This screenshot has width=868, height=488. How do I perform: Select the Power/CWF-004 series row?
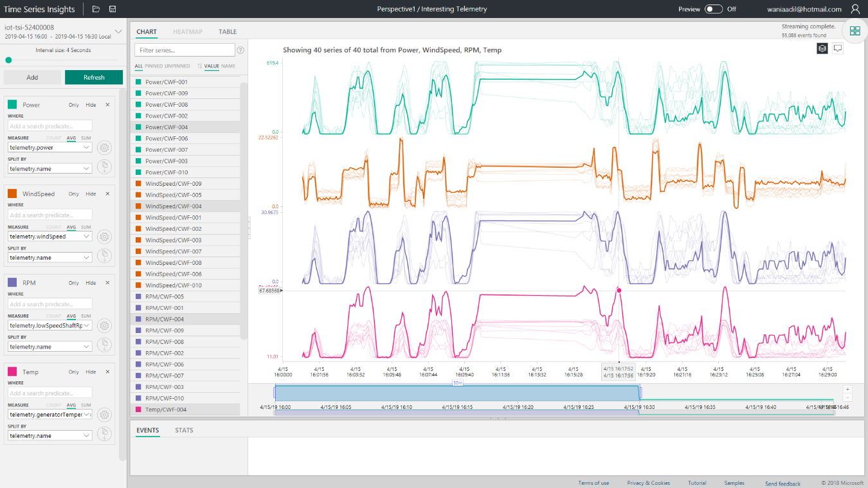click(x=186, y=127)
